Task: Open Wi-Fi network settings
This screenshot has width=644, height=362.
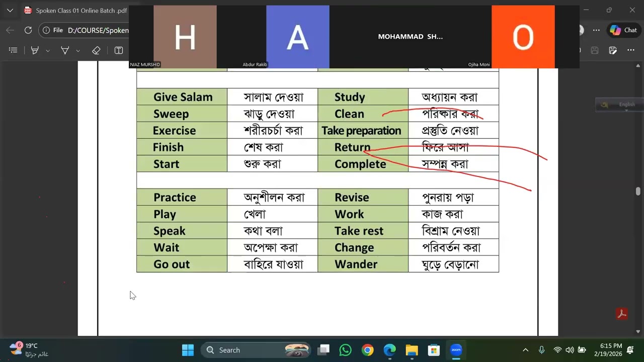Action: click(557, 350)
